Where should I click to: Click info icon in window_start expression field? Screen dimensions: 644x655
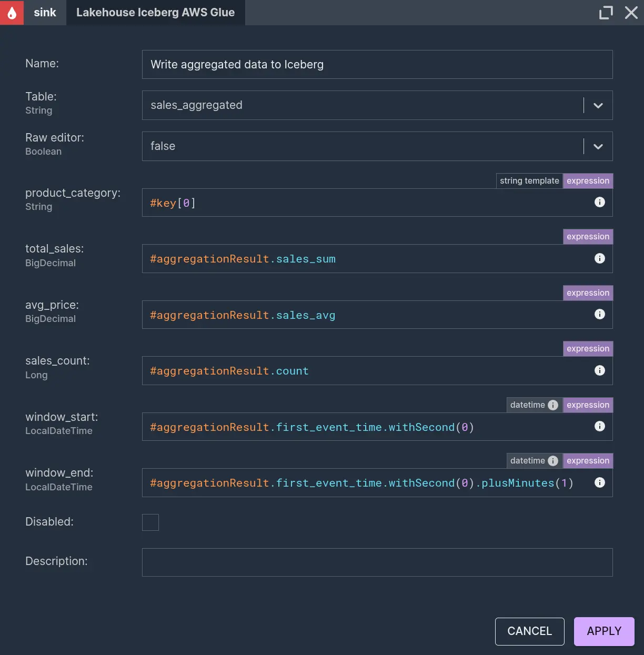click(x=600, y=426)
